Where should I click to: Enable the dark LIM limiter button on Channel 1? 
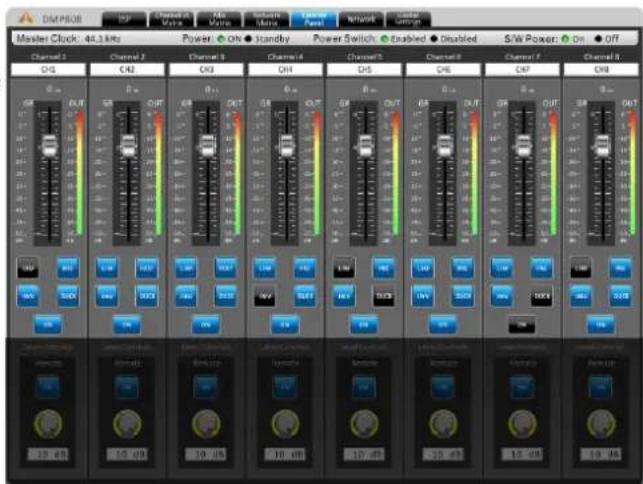[28, 268]
